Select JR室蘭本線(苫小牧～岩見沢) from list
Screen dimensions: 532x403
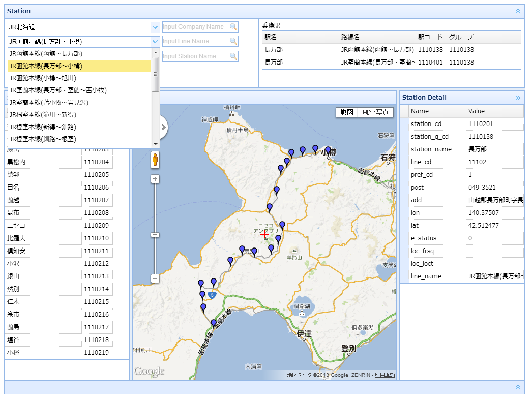point(49,103)
